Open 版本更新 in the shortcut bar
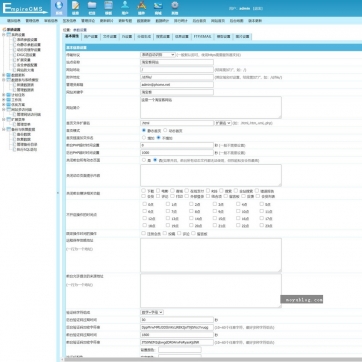This screenshot has width=362, height=362. pos(255,21)
